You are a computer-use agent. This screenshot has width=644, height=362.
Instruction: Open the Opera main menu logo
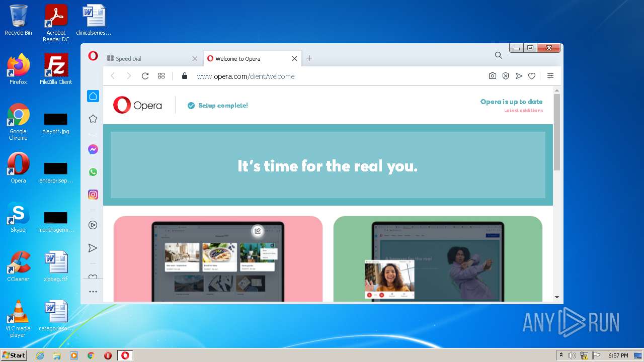[93, 56]
